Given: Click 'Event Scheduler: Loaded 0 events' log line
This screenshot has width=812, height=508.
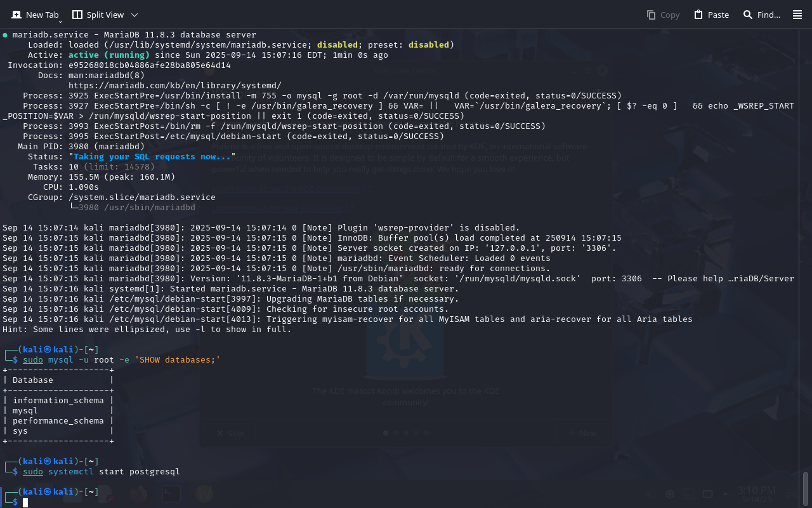Looking at the screenshot, I should click(277, 258).
